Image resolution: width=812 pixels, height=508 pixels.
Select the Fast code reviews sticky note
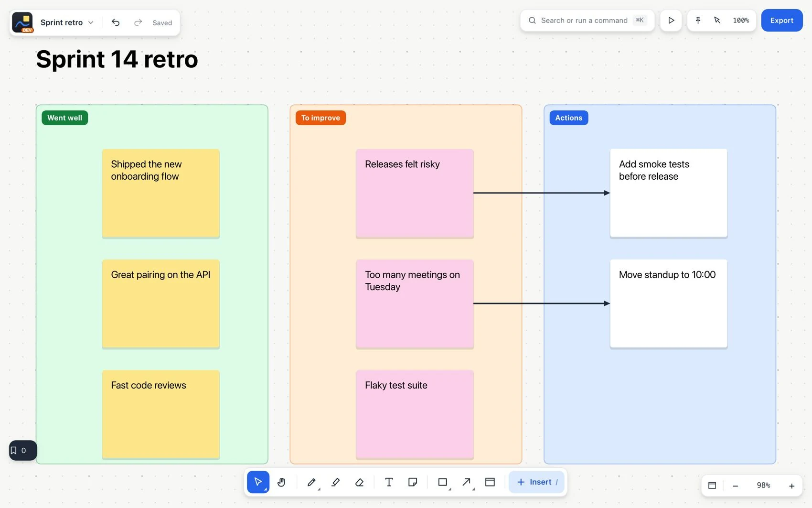point(160,415)
